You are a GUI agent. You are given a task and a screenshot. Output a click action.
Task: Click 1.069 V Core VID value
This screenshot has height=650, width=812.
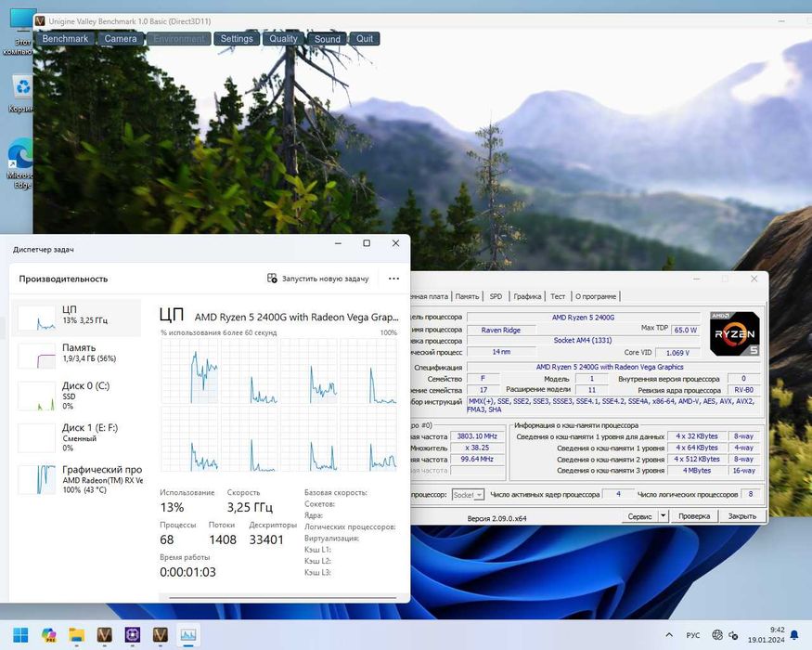point(677,353)
